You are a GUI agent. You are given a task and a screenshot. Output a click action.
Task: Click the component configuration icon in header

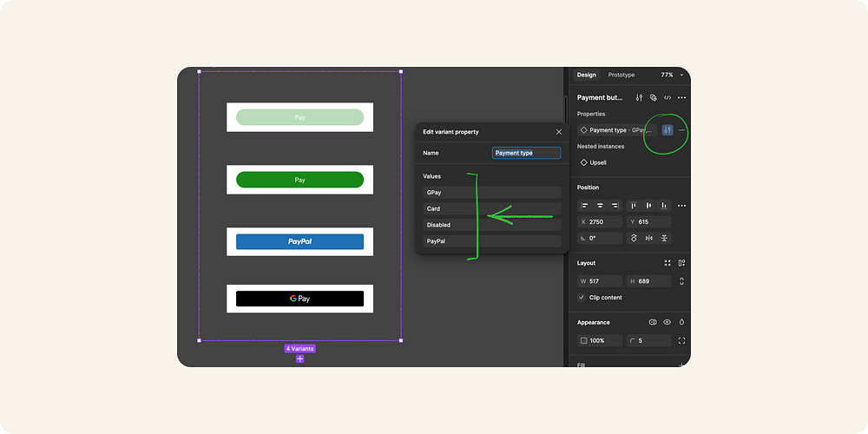(x=654, y=97)
